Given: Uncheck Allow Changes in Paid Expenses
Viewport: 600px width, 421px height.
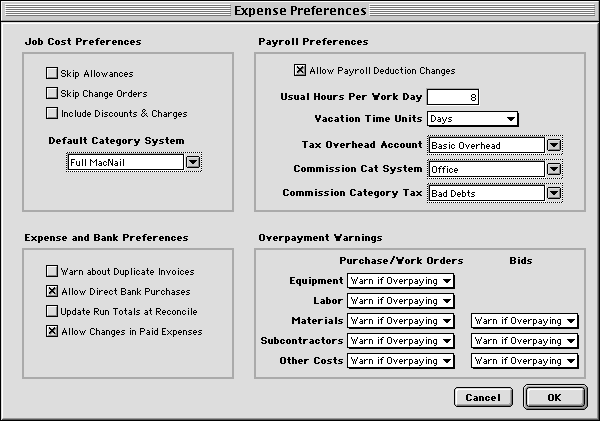Looking at the screenshot, I should tap(52, 332).
